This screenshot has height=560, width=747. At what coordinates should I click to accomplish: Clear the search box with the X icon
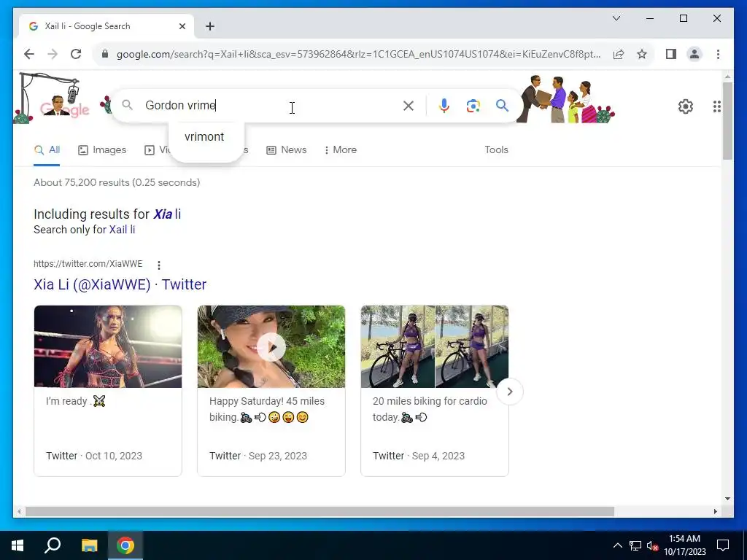pos(409,106)
